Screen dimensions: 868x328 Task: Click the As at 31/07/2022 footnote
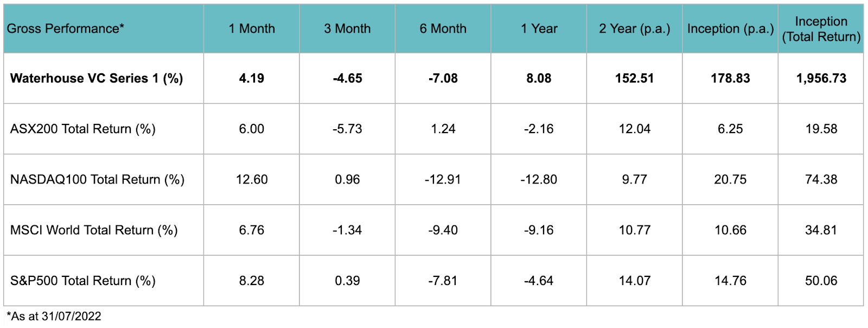[x=54, y=316]
